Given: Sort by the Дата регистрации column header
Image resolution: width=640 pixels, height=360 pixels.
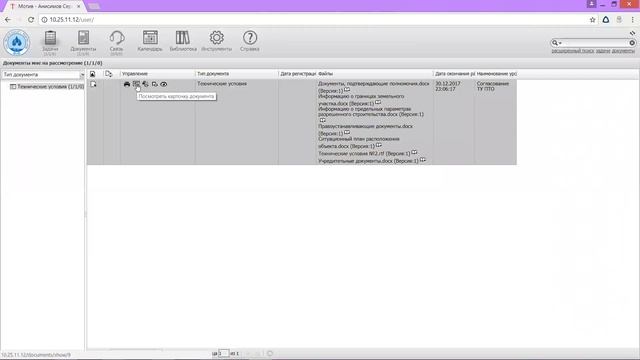Looking at the screenshot, I should (x=298, y=74).
